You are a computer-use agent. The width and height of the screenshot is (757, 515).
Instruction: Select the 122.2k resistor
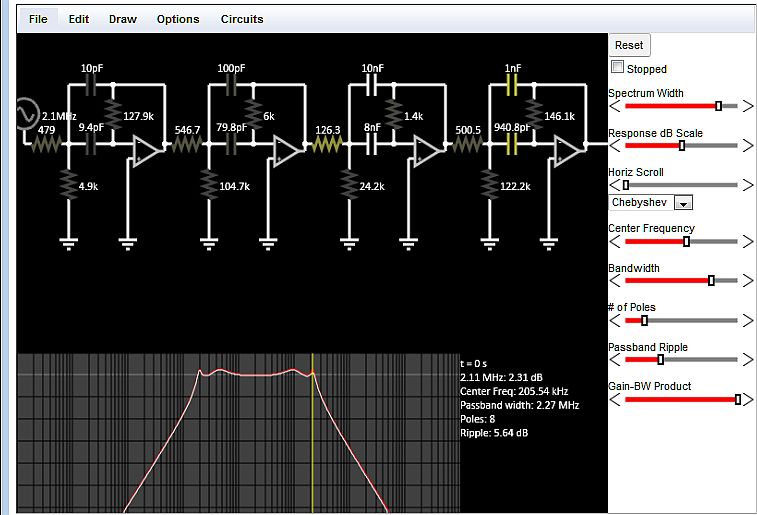[x=490, y=185]
